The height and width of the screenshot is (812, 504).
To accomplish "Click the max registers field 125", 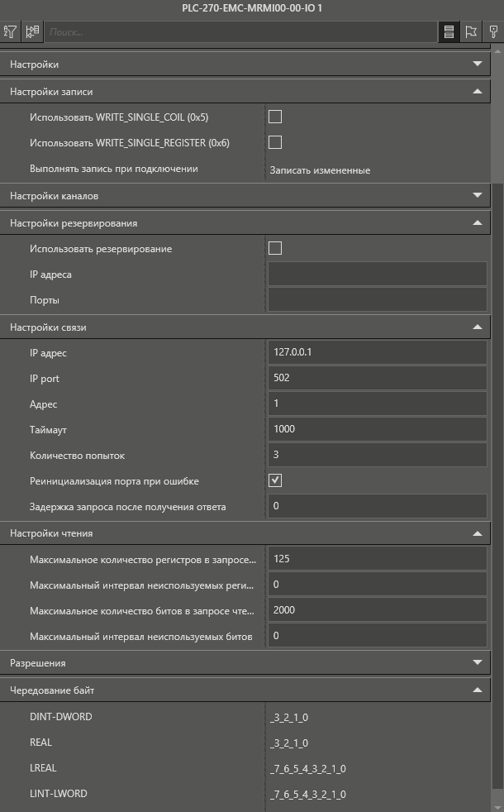I will point(378,559).
